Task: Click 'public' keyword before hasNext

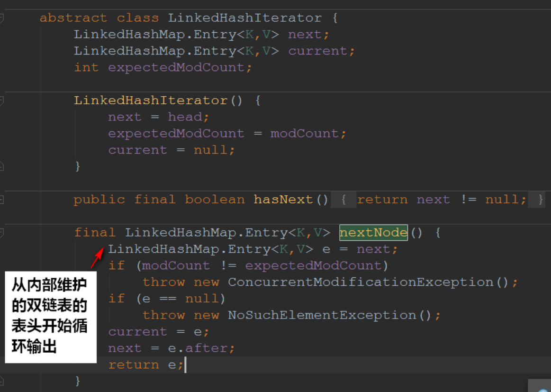Action: tap(99, 200)
